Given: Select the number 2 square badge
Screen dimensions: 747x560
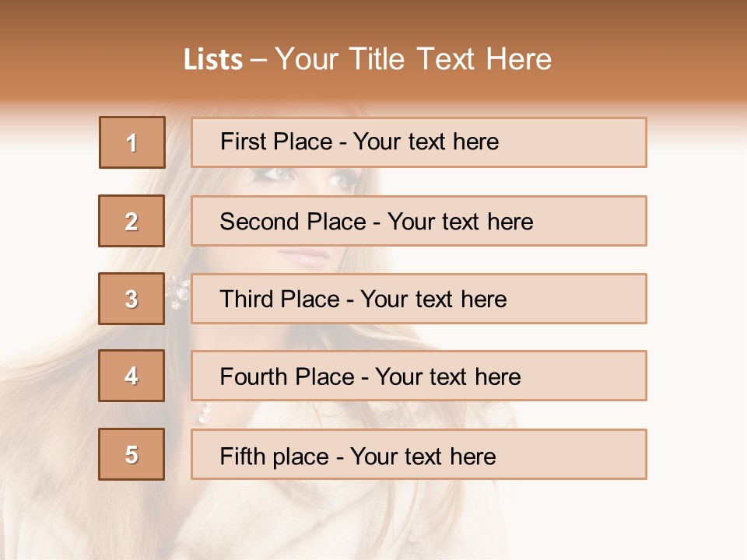Looking at the screenshot, I should coord(132,221).
